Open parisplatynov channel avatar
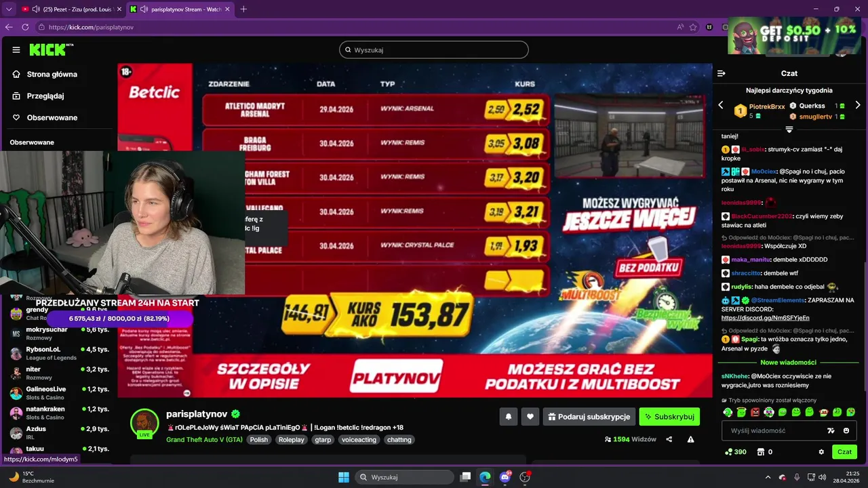868x488 pixels. (144, 423)
